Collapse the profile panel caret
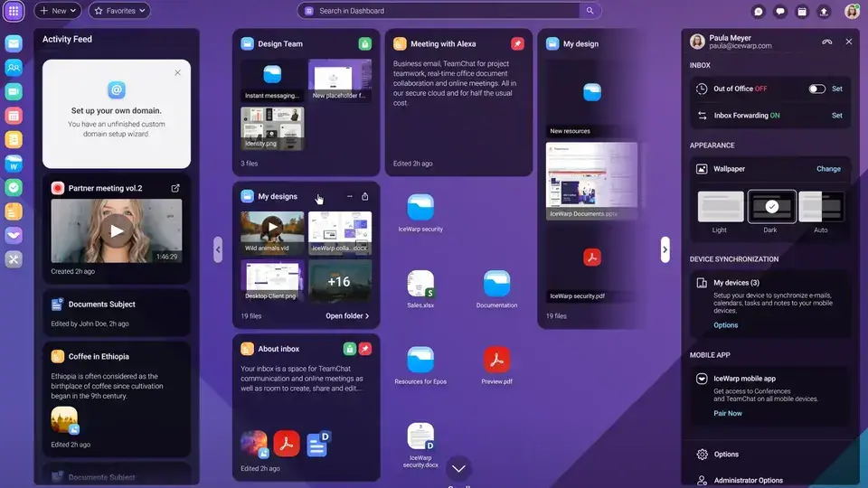 pyautogui.click(x=827, y=42)
